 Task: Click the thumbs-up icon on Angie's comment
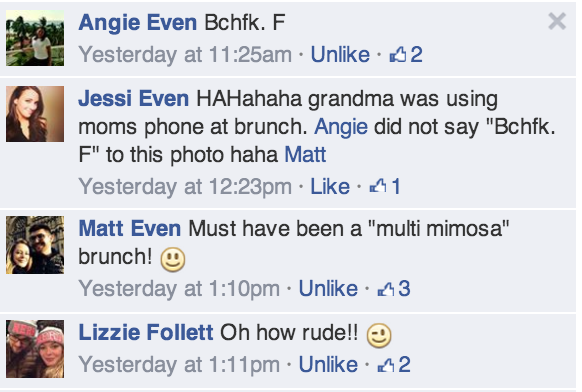(x=398, y=55)
